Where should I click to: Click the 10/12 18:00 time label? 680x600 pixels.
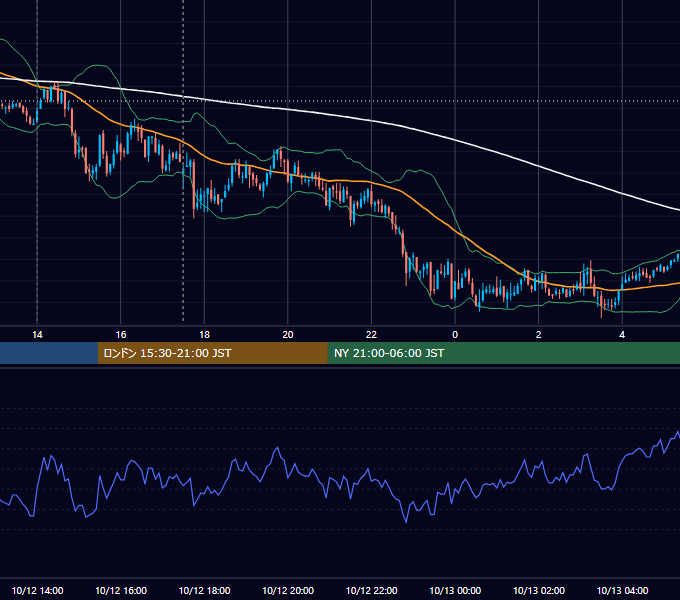coord(204,590)
